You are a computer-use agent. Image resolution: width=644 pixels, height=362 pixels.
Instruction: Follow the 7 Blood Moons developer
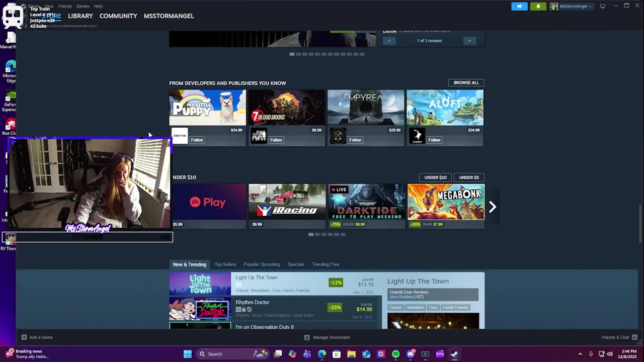(276, 140)
